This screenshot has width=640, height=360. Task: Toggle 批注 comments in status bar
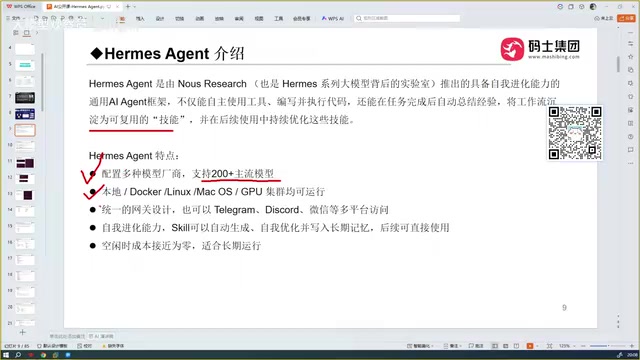[476, 346]
